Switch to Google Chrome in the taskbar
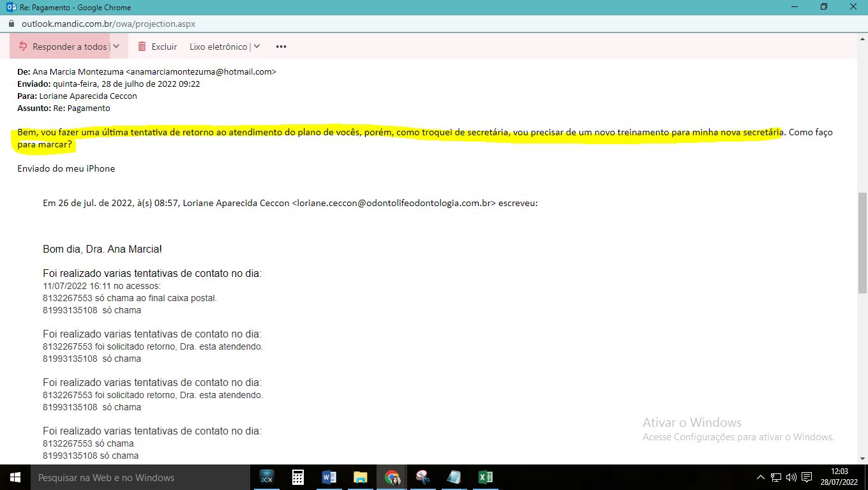Image resolution: width=868 pixels, height=490 pixels. click(x=392, y=477)
